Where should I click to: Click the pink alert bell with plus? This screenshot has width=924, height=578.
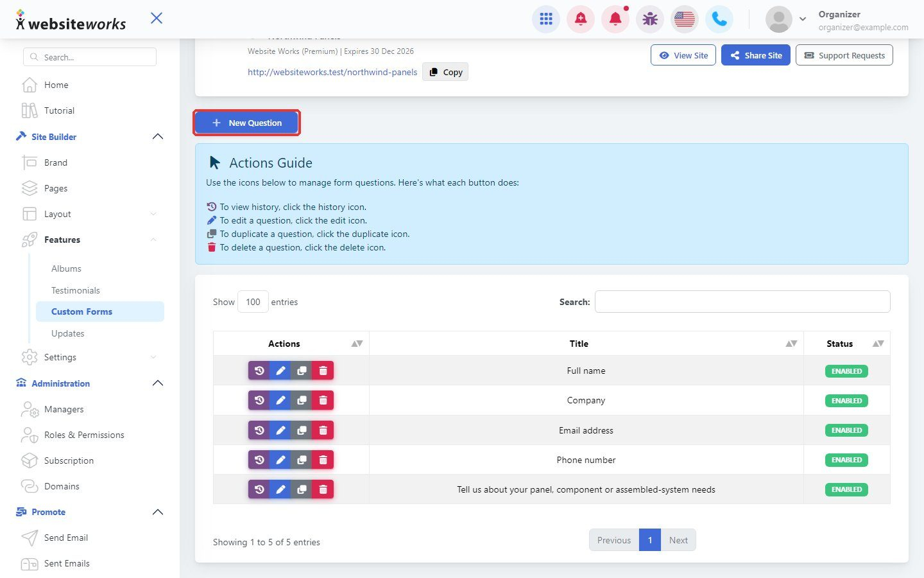pos(581,19)
